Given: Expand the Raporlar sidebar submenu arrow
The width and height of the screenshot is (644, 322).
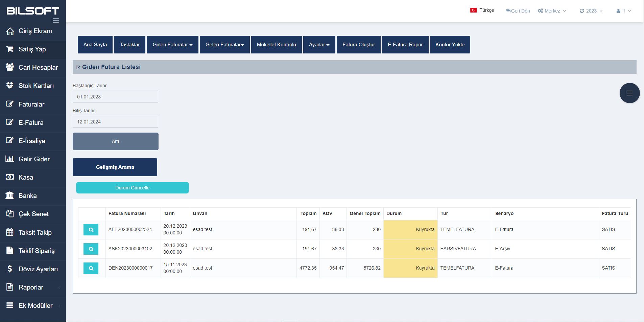Looking at the screenshot, I should click(59, 287).
